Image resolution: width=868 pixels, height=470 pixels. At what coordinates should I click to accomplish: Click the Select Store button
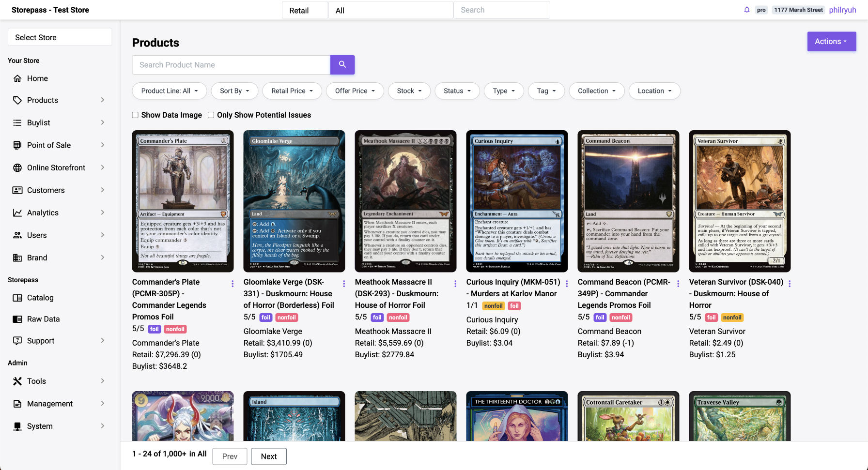tap(60, 37)
